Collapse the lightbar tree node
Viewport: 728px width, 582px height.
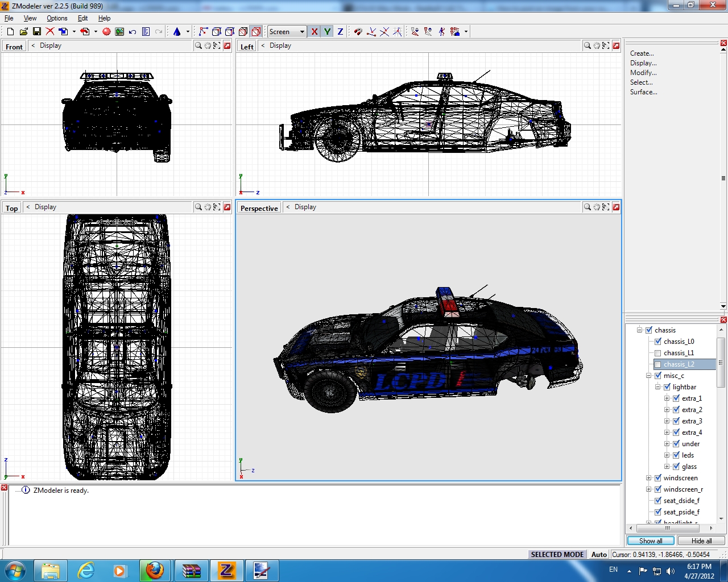coord(657,387)
